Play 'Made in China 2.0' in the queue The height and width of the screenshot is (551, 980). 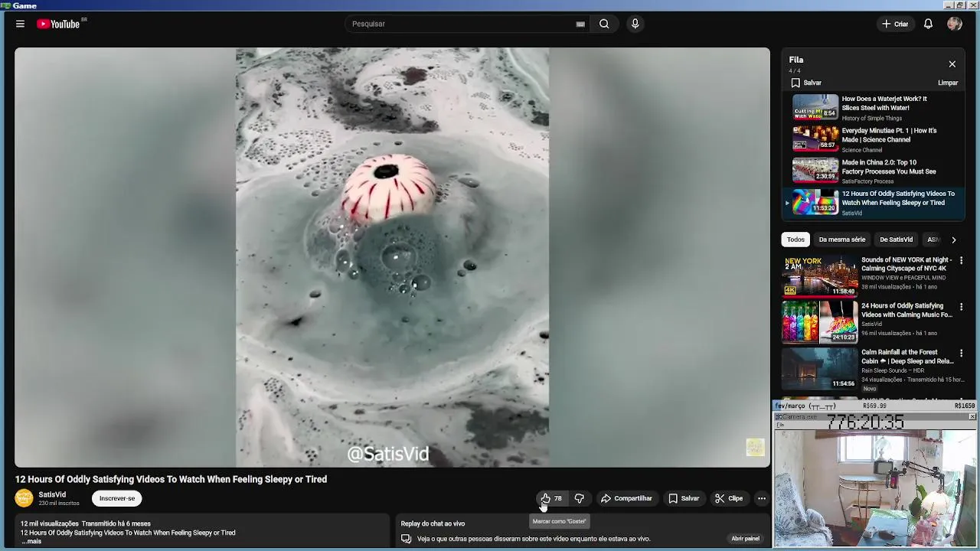[x=874, y=171]
